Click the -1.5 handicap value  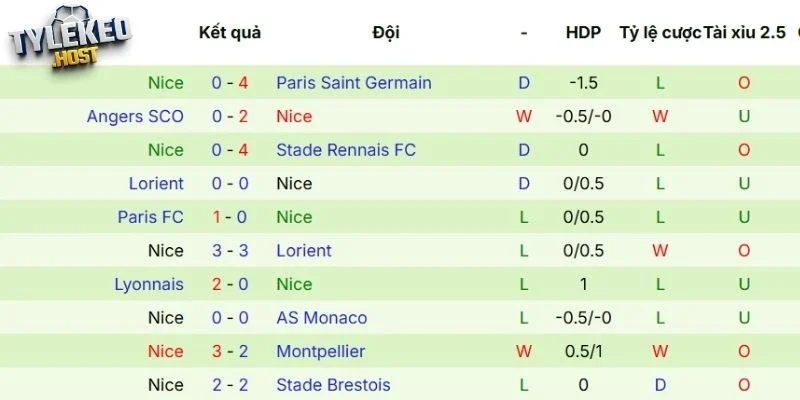[583, 83]
